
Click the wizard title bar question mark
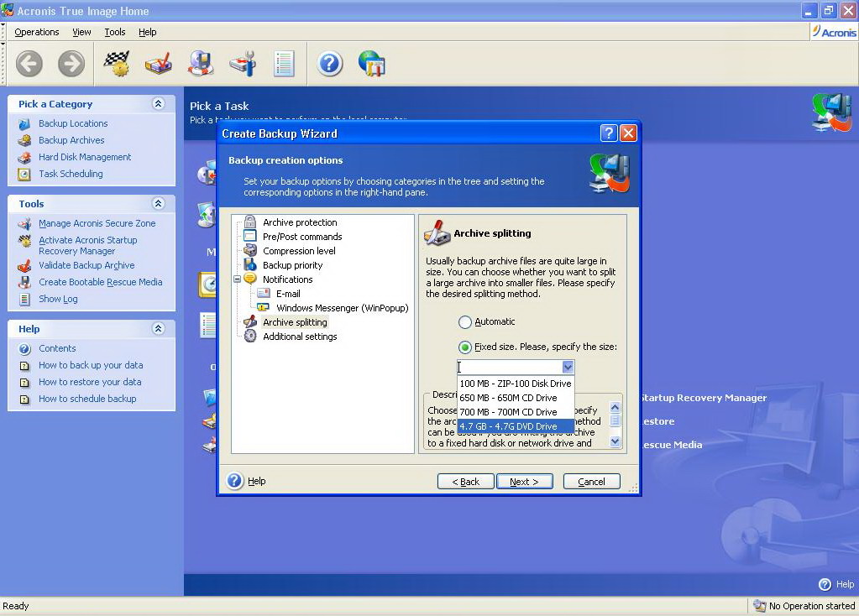pos(609,133)
